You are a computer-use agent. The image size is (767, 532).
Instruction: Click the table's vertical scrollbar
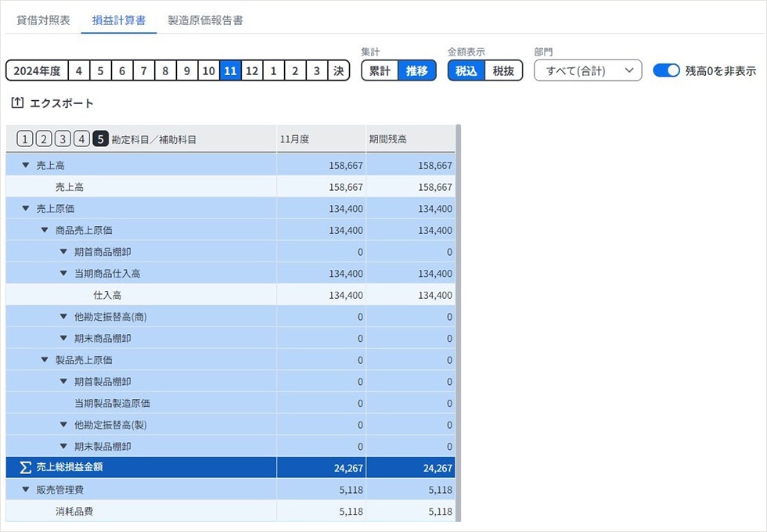[x=458, y=313]
